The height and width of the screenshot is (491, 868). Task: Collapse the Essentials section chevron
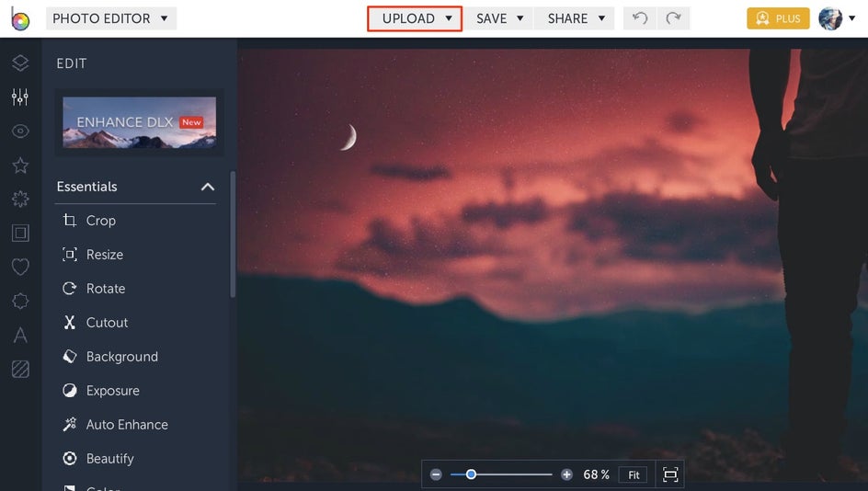click(x=208, y=187)
